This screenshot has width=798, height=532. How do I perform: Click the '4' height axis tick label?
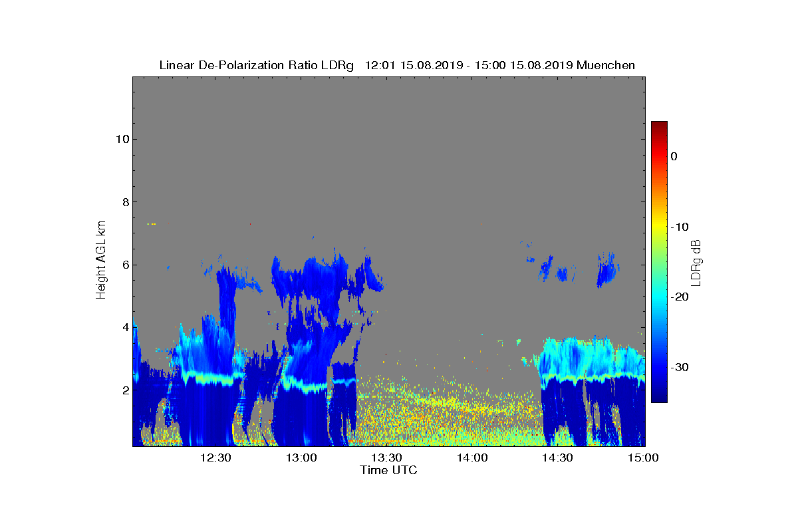124,327
